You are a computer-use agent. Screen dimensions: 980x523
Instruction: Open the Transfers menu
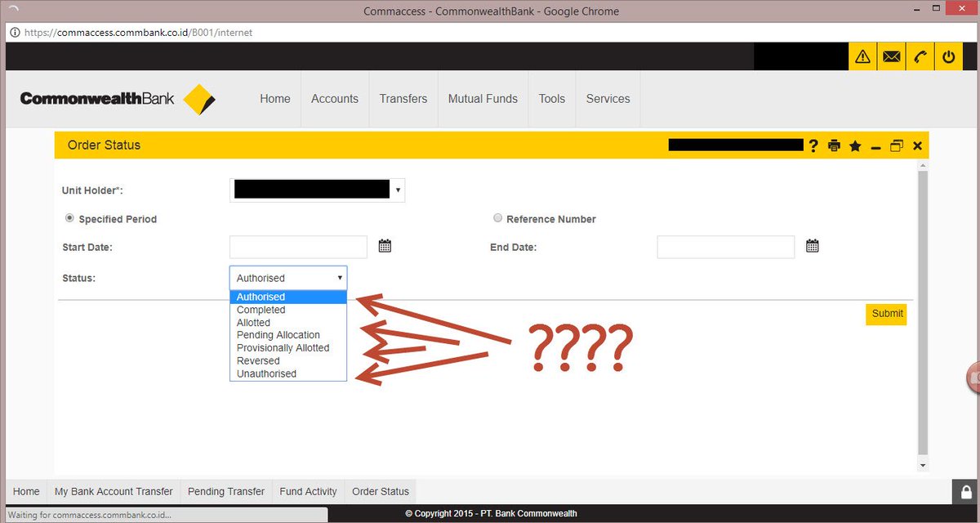(x=403, y=99)
